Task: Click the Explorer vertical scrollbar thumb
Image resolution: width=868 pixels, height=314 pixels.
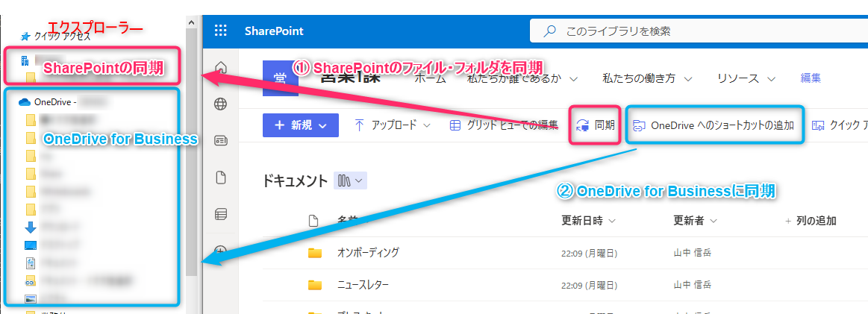Action: tap(192, 152)
